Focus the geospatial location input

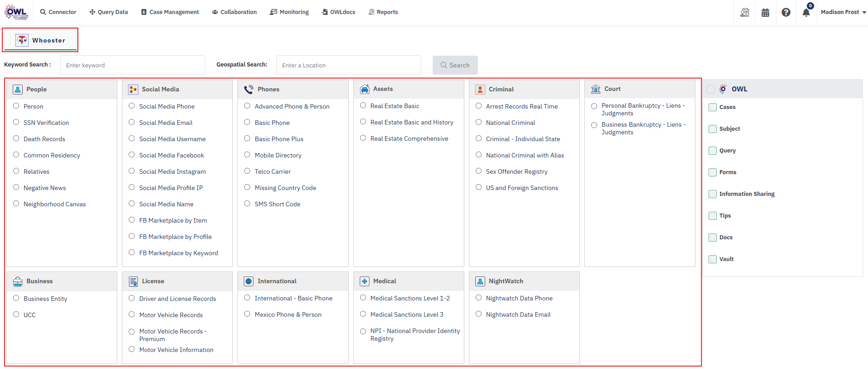pos(348,65)
